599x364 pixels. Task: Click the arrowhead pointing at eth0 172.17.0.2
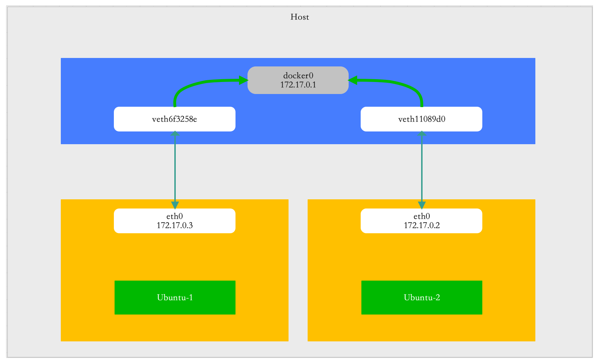tap(421, 205)
